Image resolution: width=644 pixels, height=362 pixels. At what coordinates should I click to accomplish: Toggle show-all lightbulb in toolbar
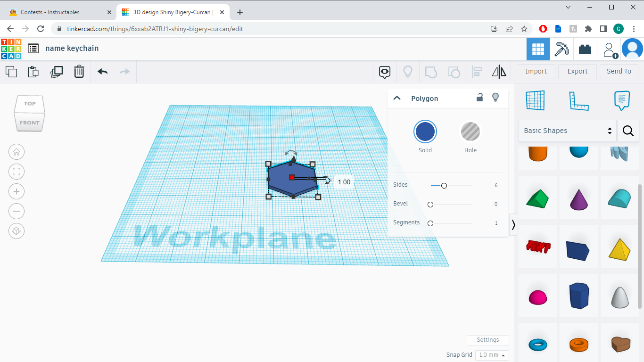click(408, 72)
